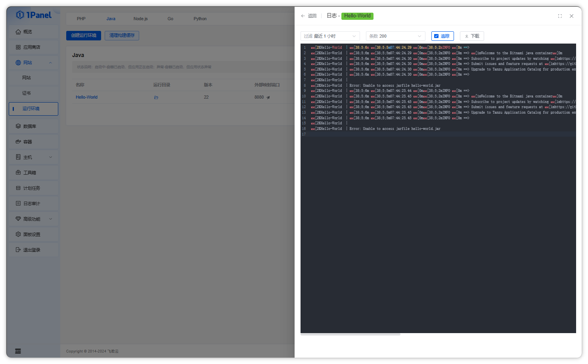This screenshot has height=364, width=588.
Task: Switch to the Python tab
Action: (x=200, y=19)
